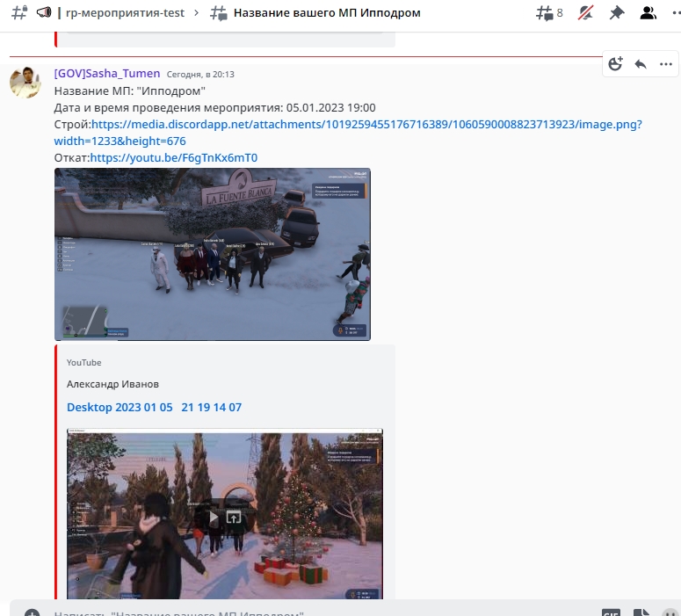Toggle the muted notification bell
The image size is (681, 616).
pos(585,13)
